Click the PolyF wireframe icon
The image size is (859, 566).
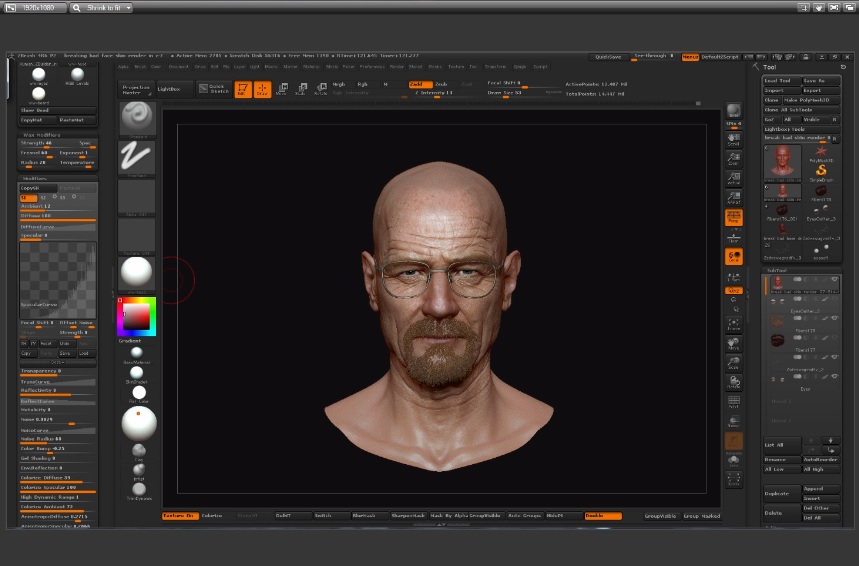point(734,402)
